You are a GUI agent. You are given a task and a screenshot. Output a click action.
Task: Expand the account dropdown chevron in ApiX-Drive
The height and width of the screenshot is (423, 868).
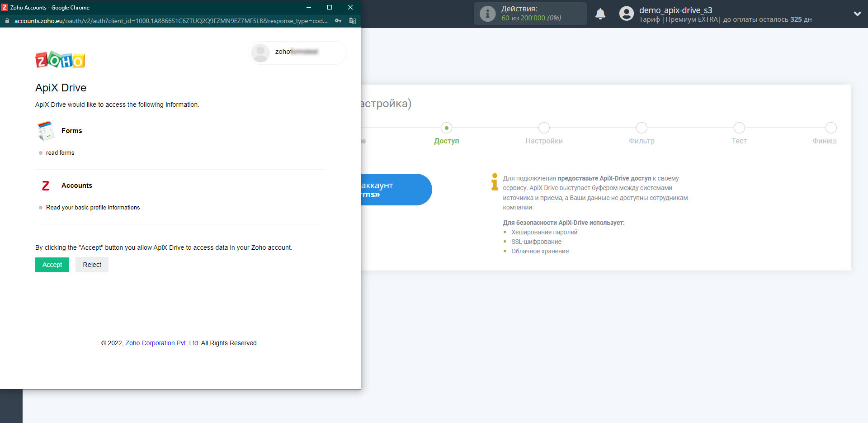click(x=857, y=14)
